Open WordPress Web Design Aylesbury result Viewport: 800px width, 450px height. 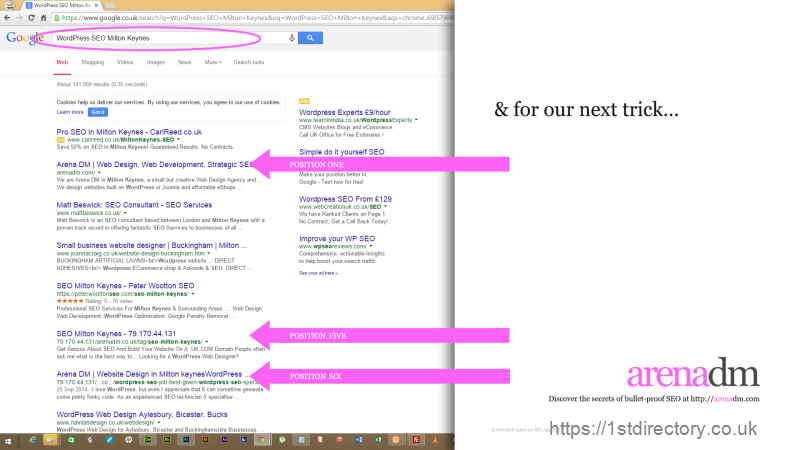[142, 414]
